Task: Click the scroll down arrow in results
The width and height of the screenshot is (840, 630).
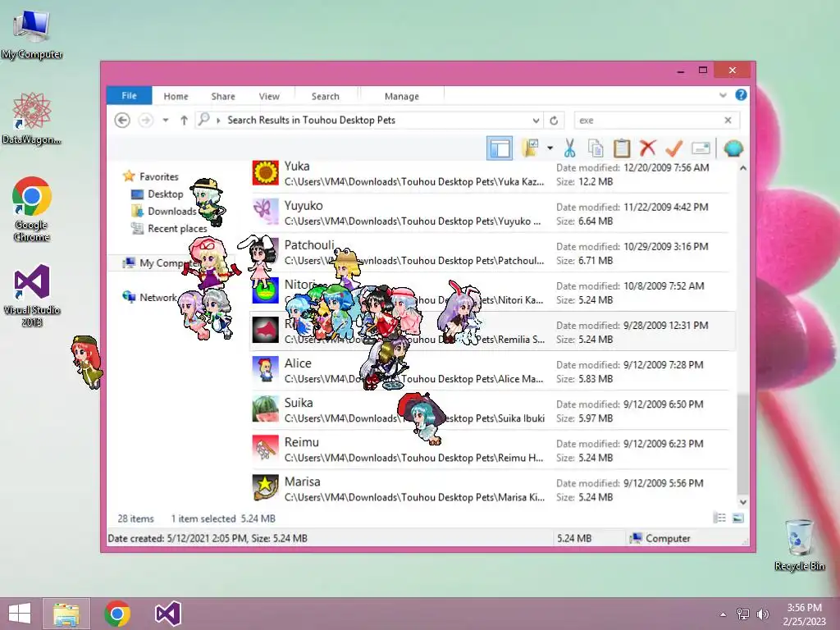Action: click(x=742, y=502)
